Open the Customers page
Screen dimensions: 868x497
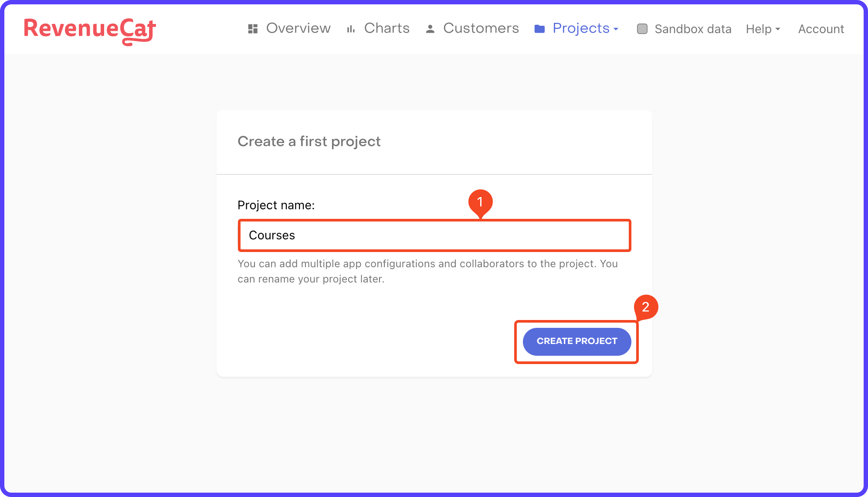point(481,28)
